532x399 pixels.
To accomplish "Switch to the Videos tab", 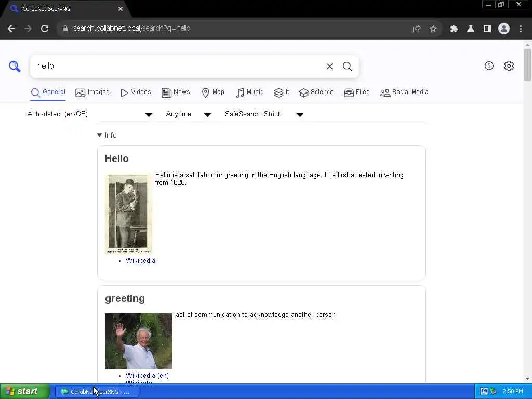I will (136, 92).
